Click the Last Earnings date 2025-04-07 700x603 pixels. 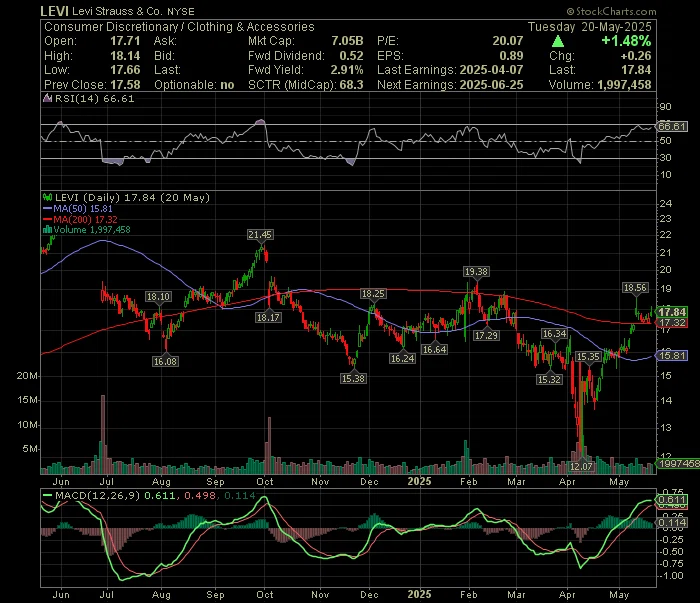pyautogui.click(x=491, y=70)
